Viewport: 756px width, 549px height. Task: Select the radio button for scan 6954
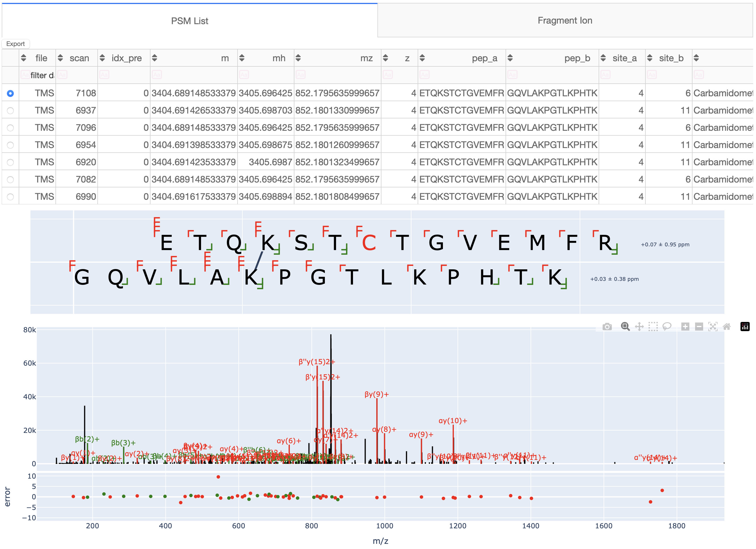point(10,145)
